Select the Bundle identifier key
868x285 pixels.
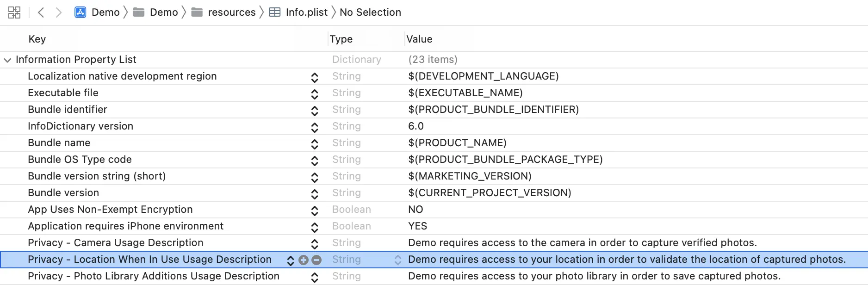tap(68, 110)
